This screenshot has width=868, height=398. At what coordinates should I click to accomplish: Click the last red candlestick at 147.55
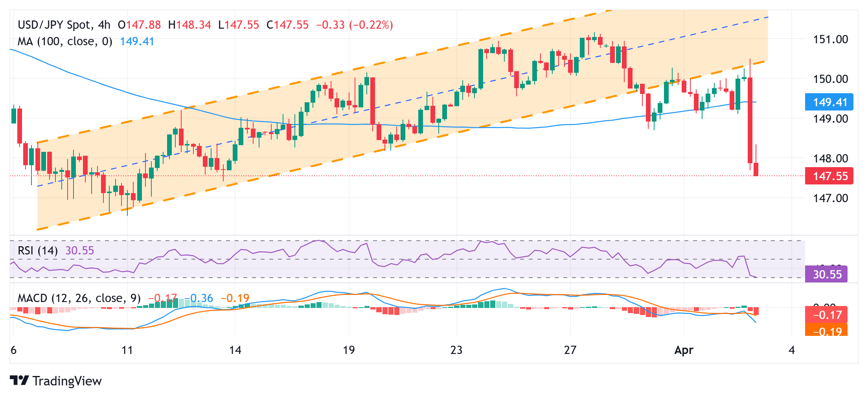pos(756,169)
